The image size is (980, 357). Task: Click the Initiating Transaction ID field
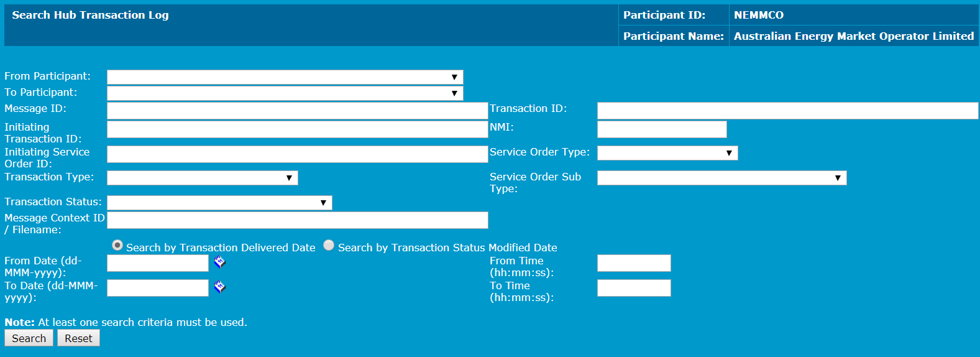coord(297,129)
